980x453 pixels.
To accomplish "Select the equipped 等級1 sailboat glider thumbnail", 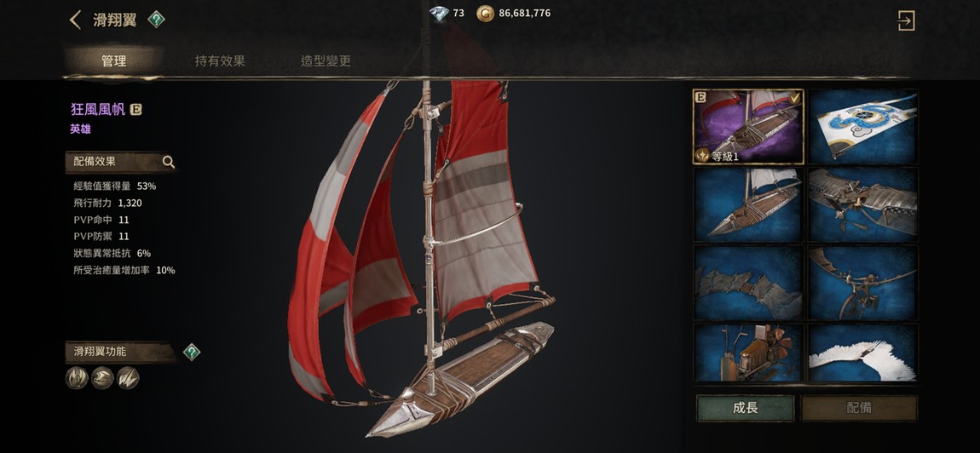I will (749, 127).
